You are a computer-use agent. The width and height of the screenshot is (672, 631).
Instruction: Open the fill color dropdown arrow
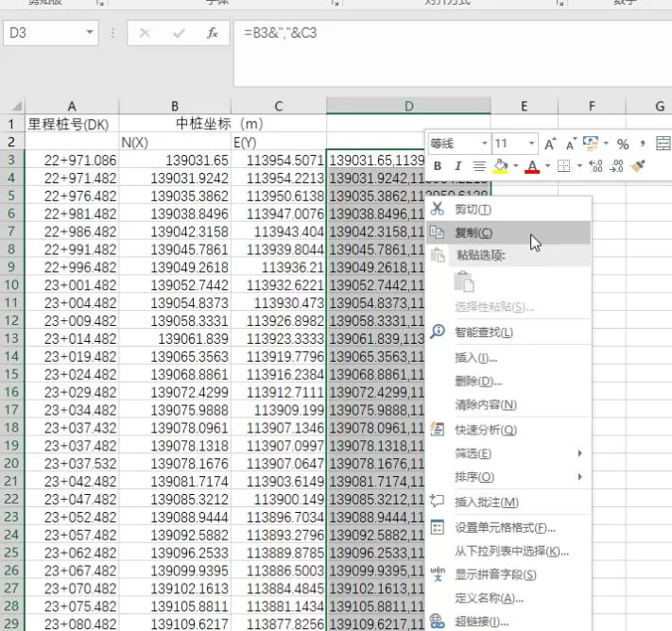click(x=515, y=166)
